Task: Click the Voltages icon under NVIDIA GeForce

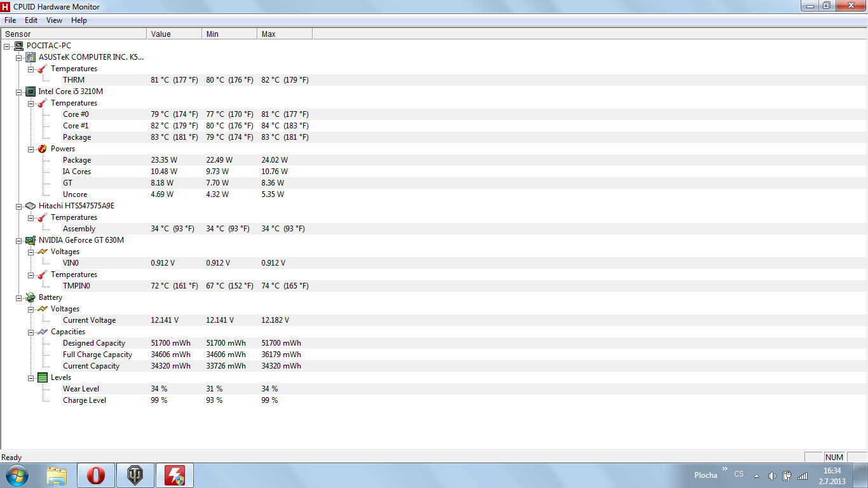Action: click(43, 252)
